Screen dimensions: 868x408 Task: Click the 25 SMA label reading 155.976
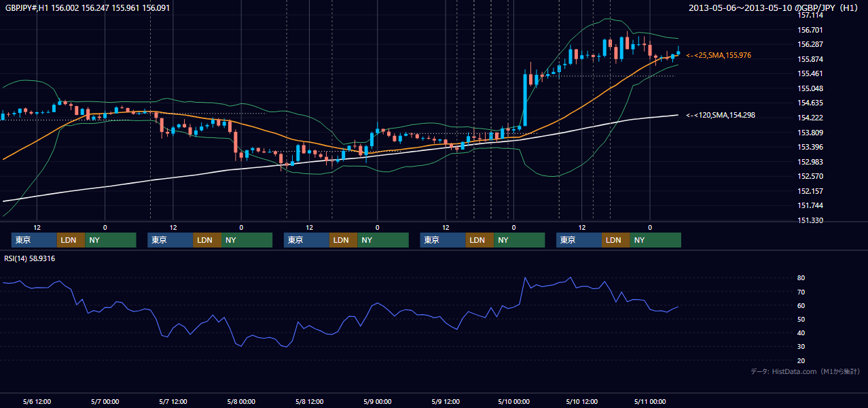click(x=719, y=55)
